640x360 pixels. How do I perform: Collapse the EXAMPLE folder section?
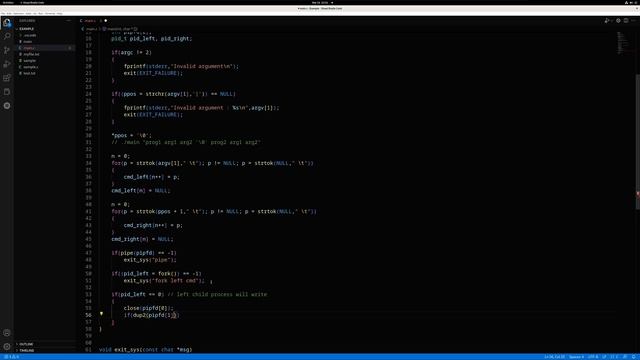[26, 29]
